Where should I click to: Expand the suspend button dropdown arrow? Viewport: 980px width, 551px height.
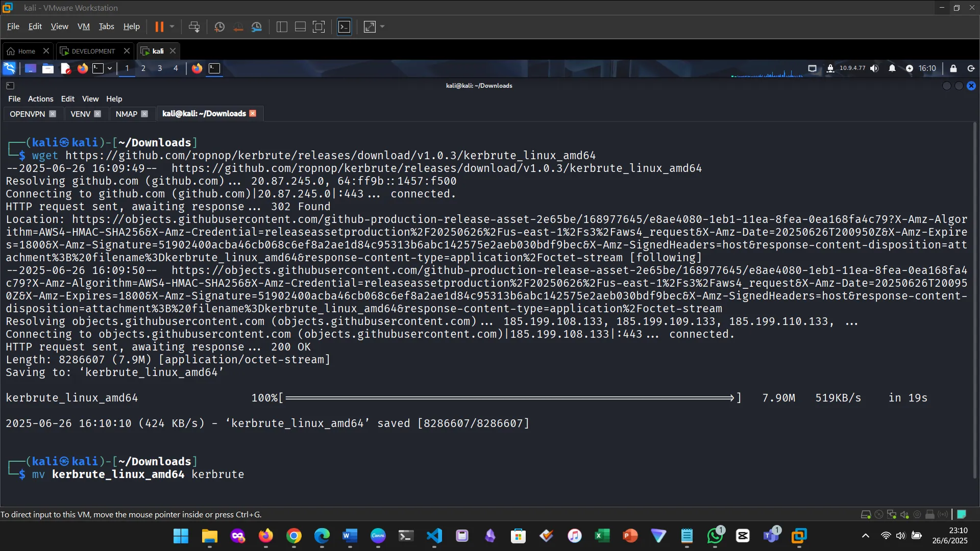point(173,27)
